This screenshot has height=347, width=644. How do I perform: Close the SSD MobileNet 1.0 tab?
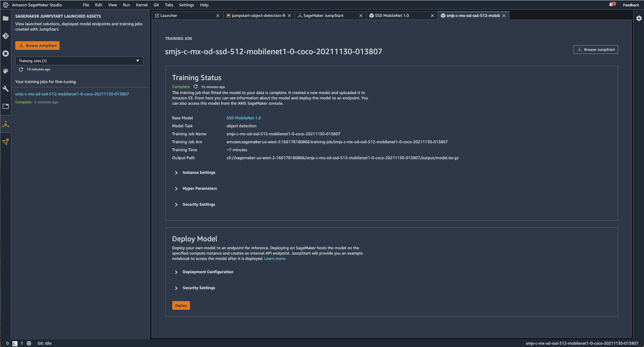pyautogui.click(x=432, y=16)
